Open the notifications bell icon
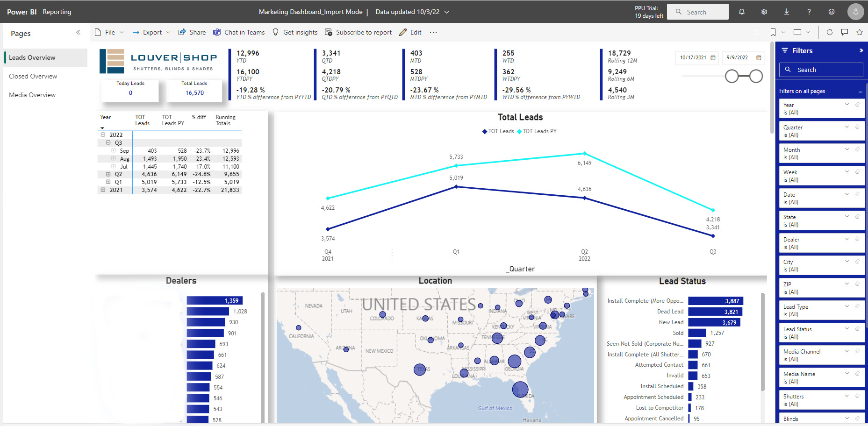 [742, 12]
